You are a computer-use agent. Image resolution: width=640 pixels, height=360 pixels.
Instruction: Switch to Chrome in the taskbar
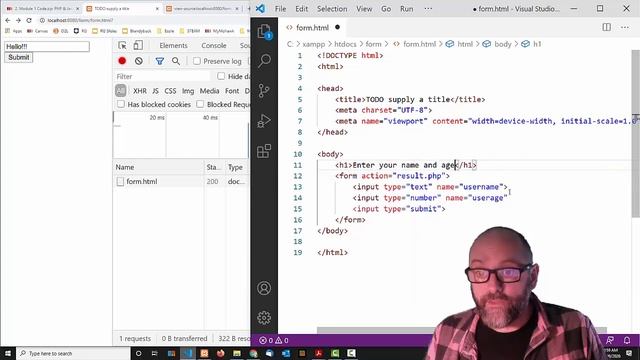coord(253,353)
